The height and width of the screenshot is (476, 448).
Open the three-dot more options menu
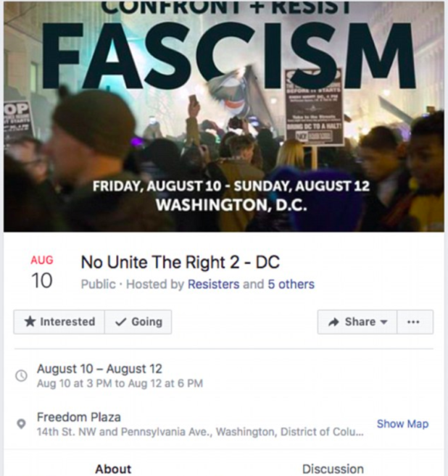414,322
